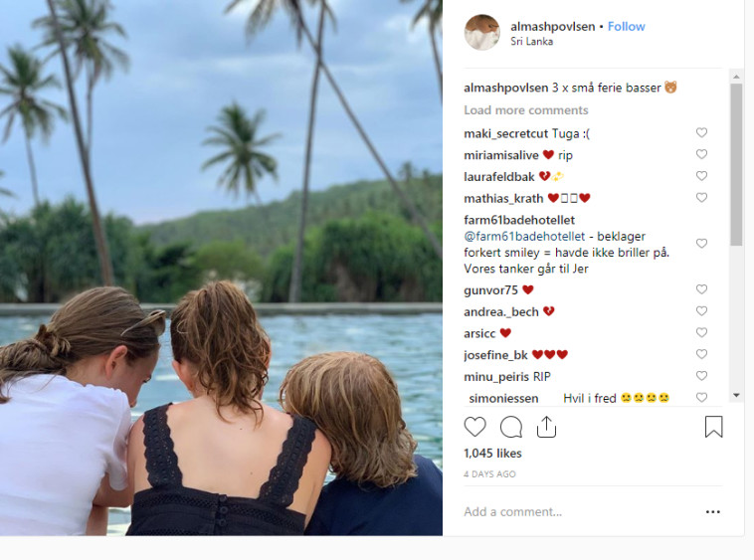Like gunvor75's heart comment
754x560 pixels.
[701, 289]
